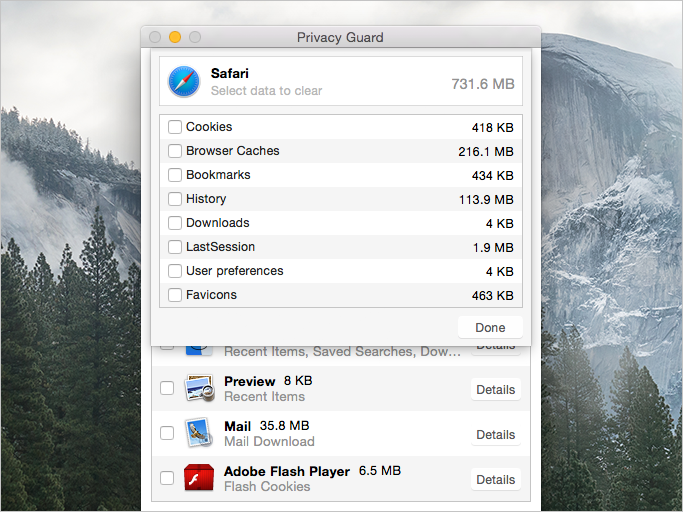Image resolution: width=683 pixels, height=512 pixels.
Task: Click the 113.9 MB History size
Action: coord(486,200)
